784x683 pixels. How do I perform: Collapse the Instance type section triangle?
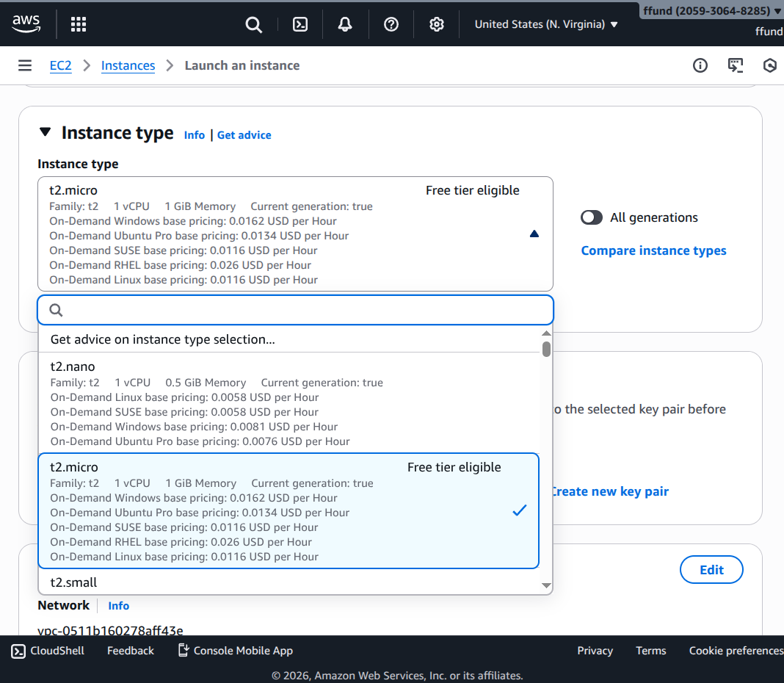46,132
